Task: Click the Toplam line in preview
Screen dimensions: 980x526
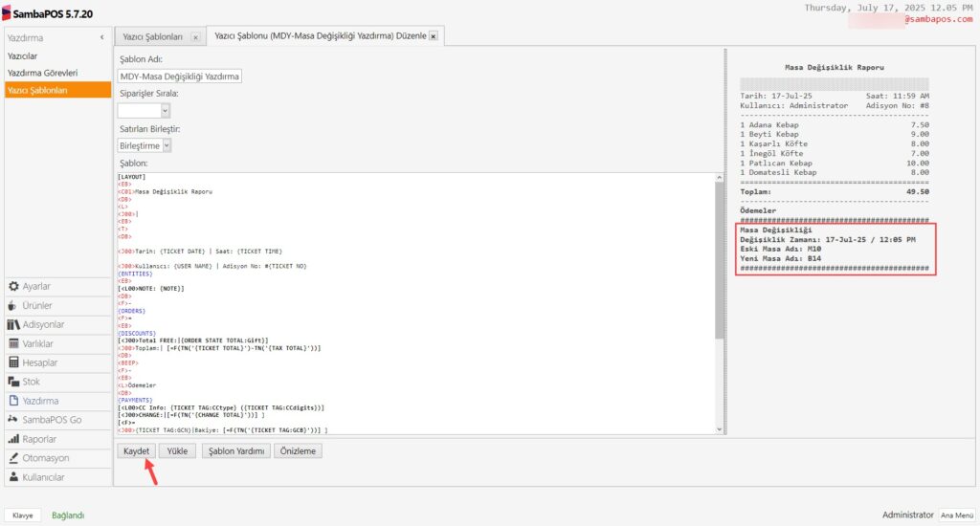Action: coord(835,192)
